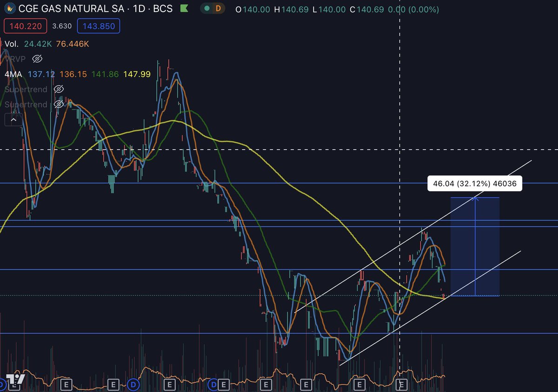Select the Vol. indicator legend label
The width and height of the screenshot is (558, 392).
[x=11, y=43]
